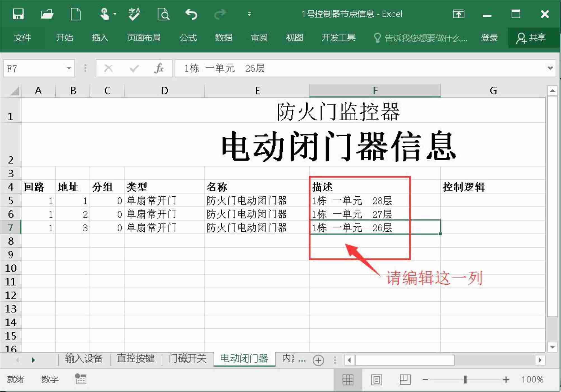This screenshot has height=392, width=561.
Task: Switch to the 门磁开关 sheet tab
Action: [188, 358]
